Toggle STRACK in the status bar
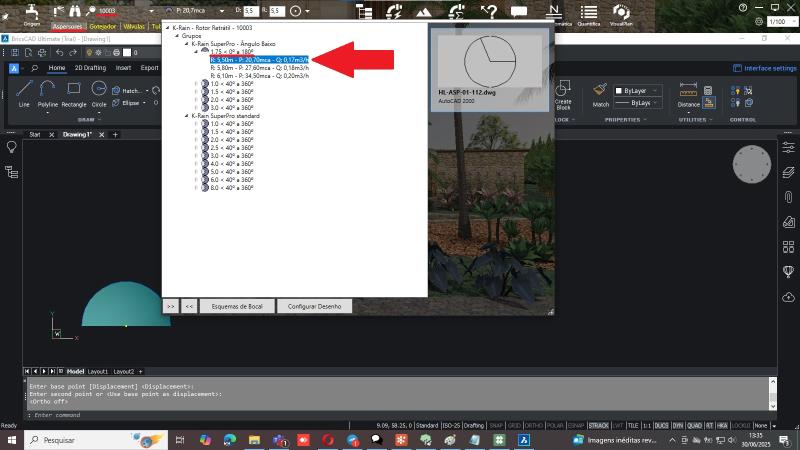The image size is (800, 450). tap(599, 426)
